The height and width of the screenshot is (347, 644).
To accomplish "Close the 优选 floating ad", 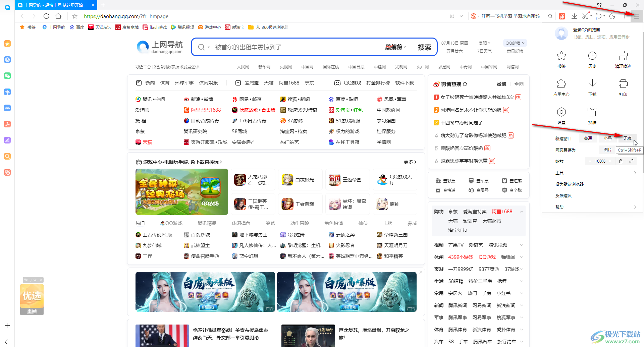I will [x=41, y=280].
